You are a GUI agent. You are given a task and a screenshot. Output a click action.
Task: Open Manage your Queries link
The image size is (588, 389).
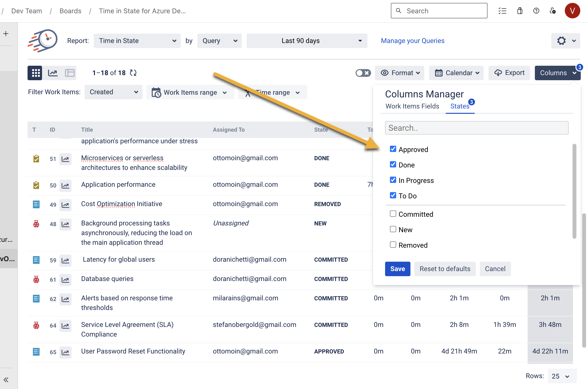coord(412,41)
